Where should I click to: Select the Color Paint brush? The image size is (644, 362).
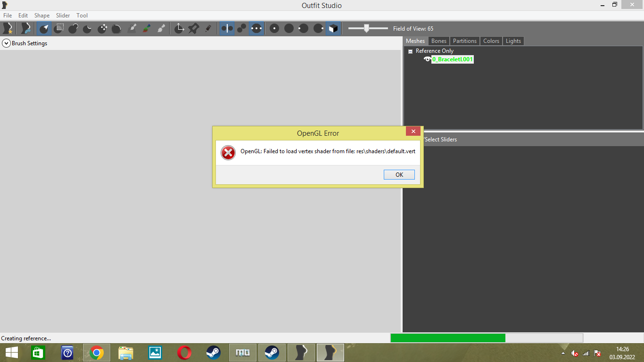tap(147, 28)
